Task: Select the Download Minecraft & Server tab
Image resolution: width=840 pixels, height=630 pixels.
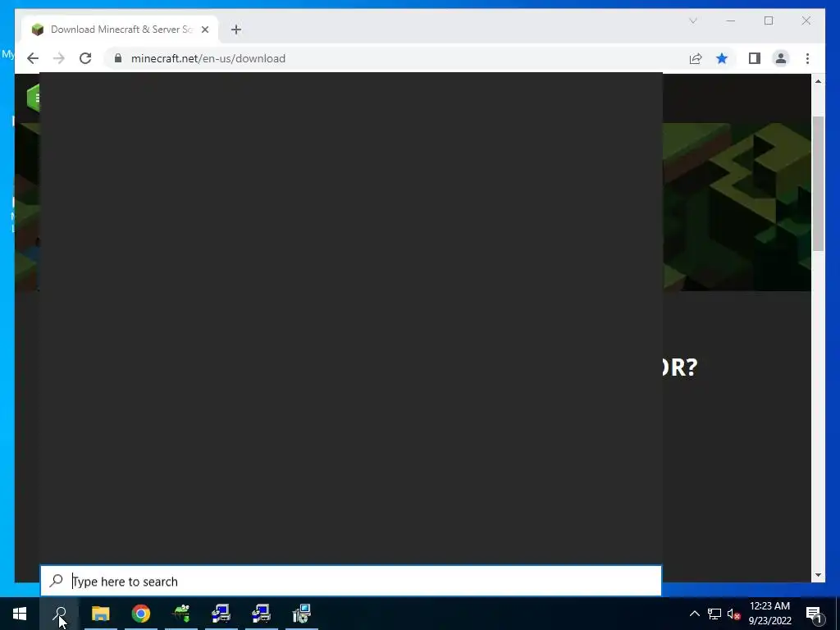Action: (x=120, y=30)
